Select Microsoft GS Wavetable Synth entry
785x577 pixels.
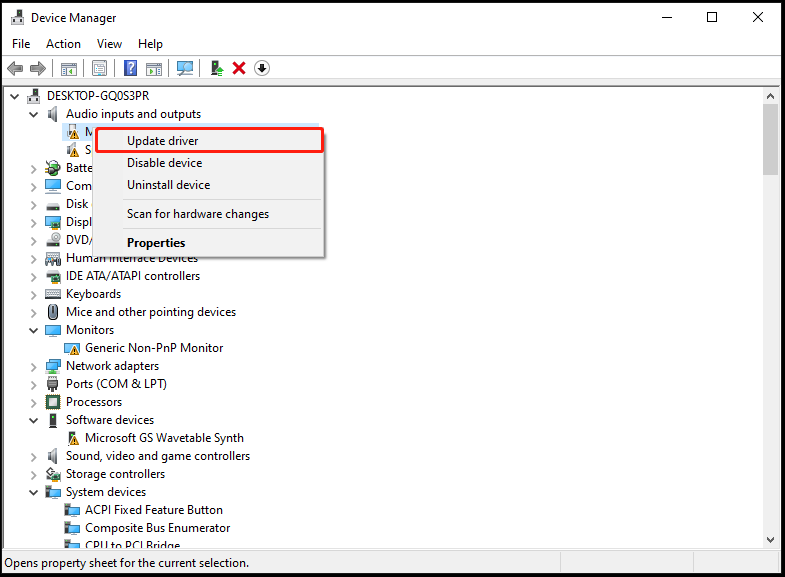pos(164,438)
